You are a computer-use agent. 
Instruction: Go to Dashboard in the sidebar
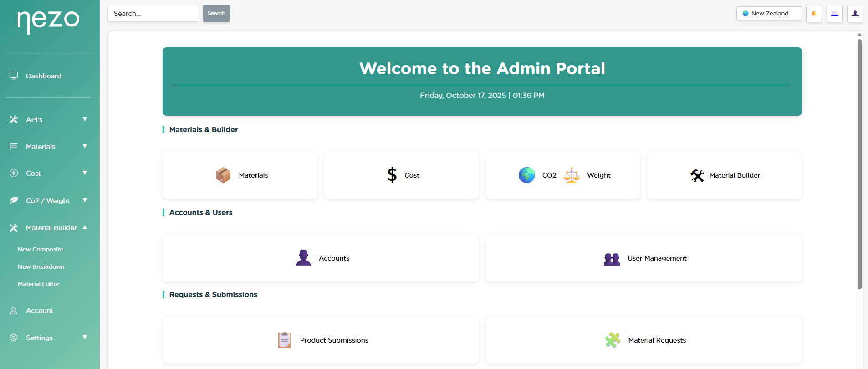(43, 76)
